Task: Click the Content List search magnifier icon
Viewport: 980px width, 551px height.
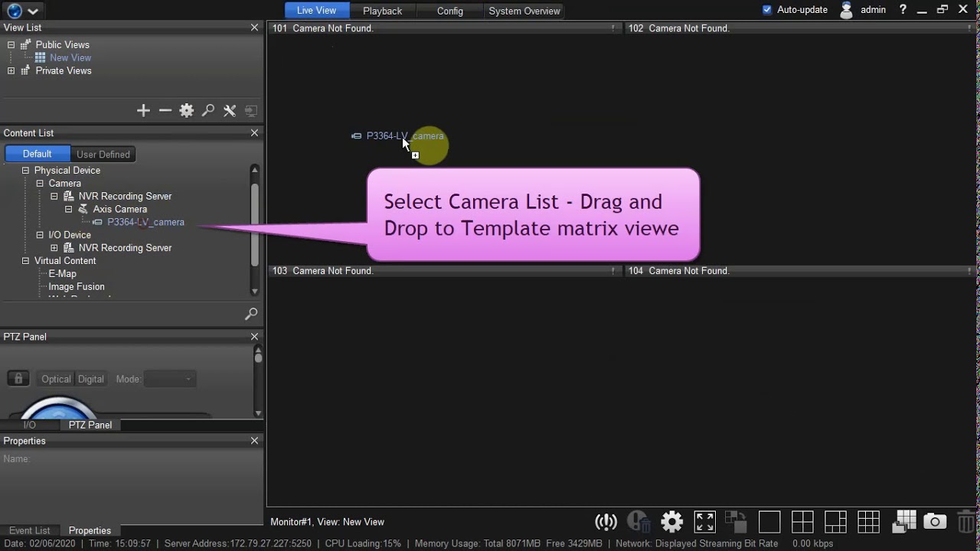Action: point(250,314)
